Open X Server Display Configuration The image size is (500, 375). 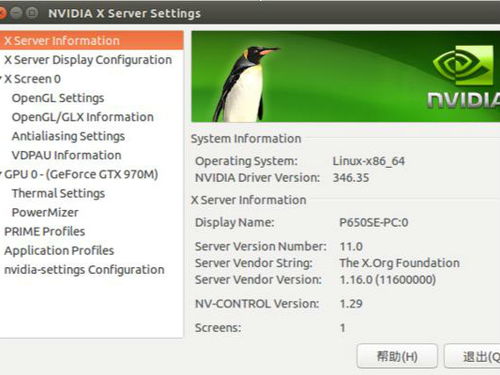tap(88, 60)
